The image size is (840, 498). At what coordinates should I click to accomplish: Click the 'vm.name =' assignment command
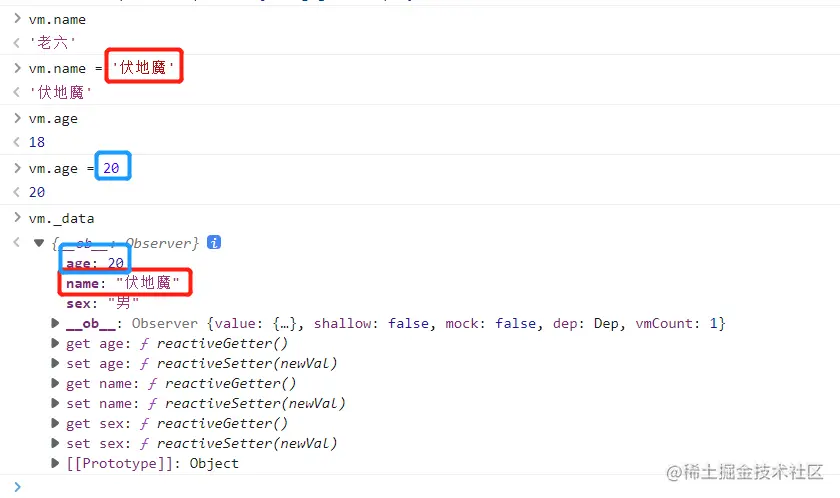[65, 69]
